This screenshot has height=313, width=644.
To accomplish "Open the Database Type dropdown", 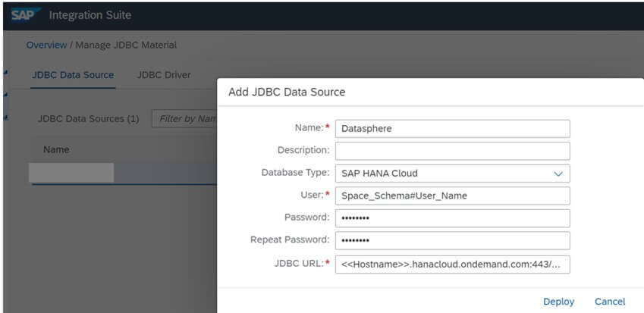I will 452,174.
